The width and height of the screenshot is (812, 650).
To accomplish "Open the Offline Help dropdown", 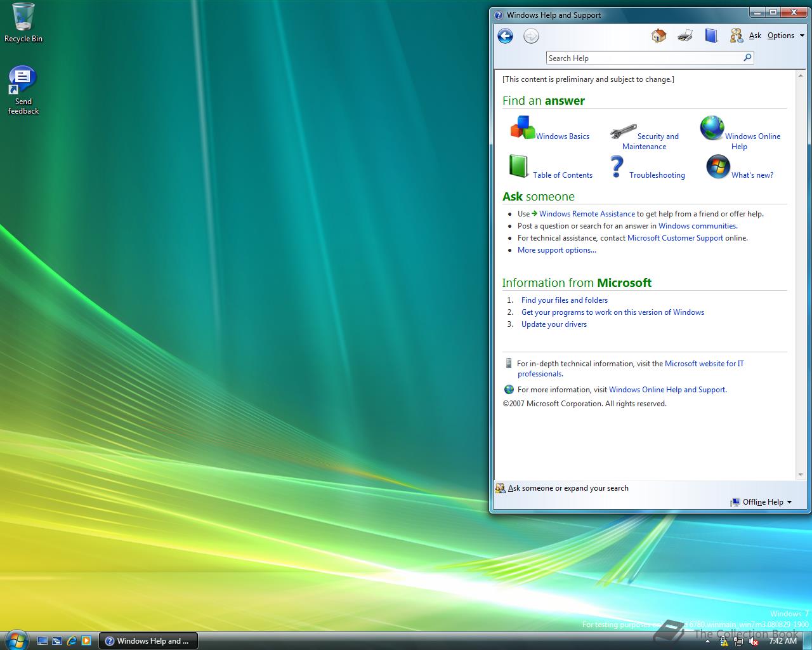I will 761,502.
